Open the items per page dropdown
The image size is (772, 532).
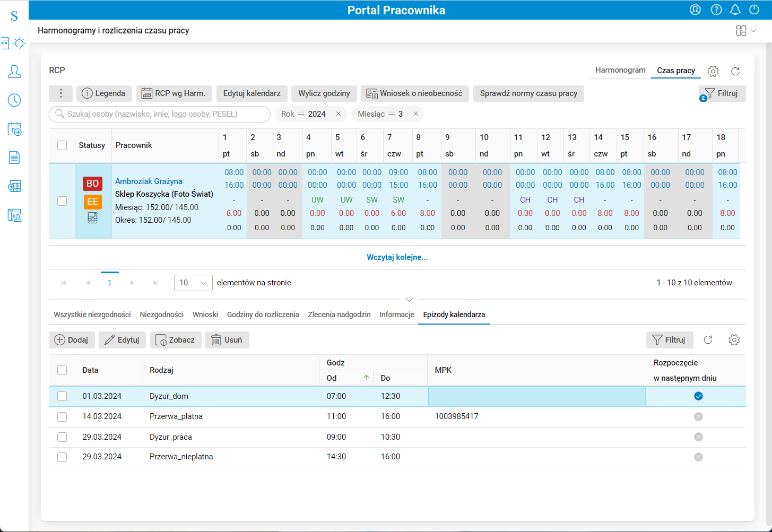coord(193,283)
